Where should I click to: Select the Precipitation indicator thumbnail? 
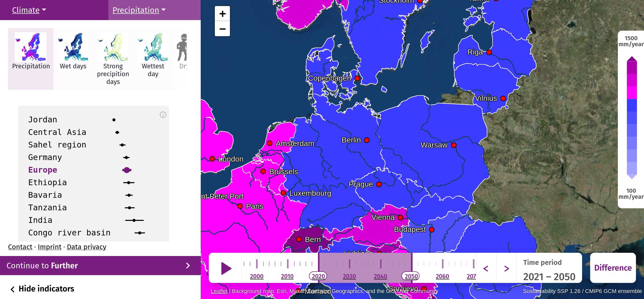(x=31, y=59)
